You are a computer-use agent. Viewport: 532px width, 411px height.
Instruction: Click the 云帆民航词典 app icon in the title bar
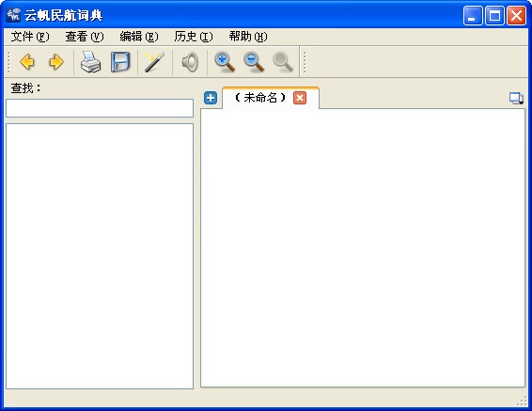13,15
